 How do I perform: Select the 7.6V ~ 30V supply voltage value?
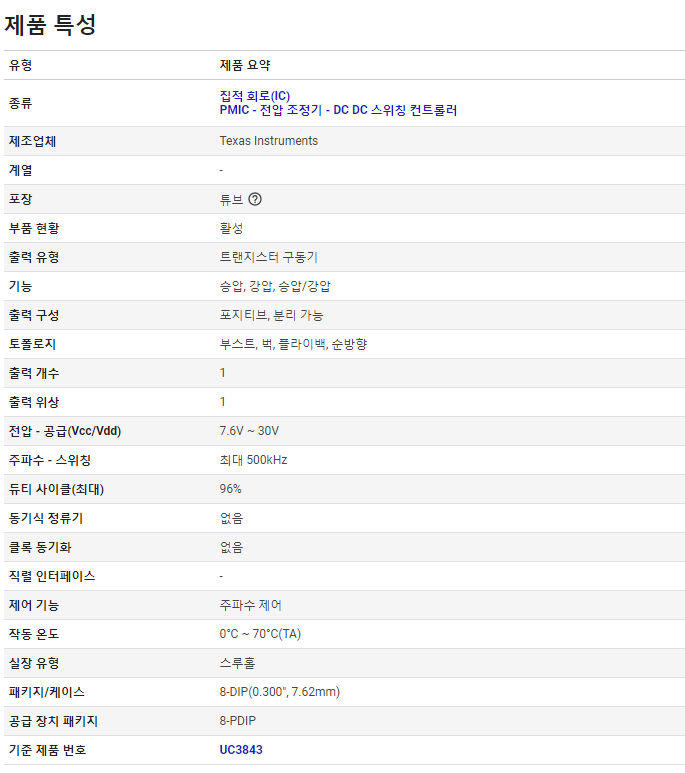[249, 431]
